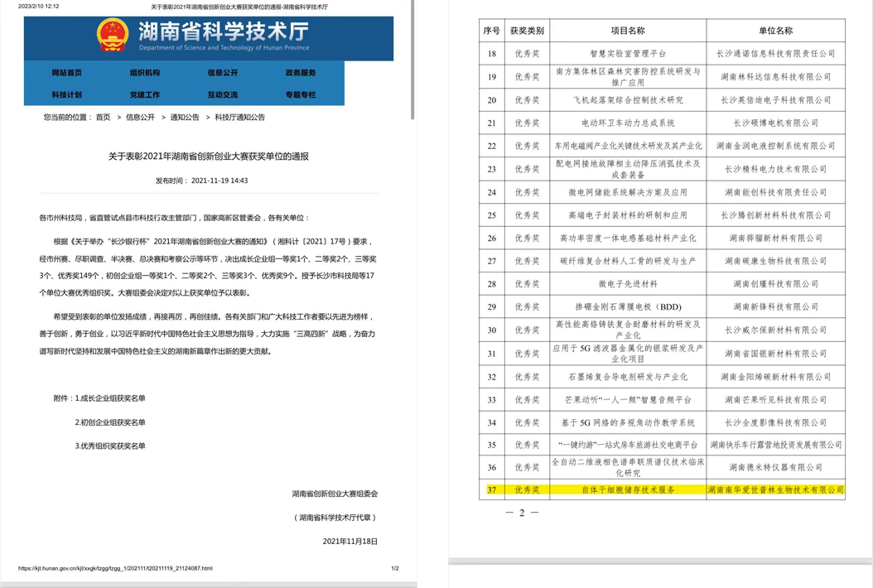
Task: Click the national emblem logo in header
Action: (x=113, y=36)
